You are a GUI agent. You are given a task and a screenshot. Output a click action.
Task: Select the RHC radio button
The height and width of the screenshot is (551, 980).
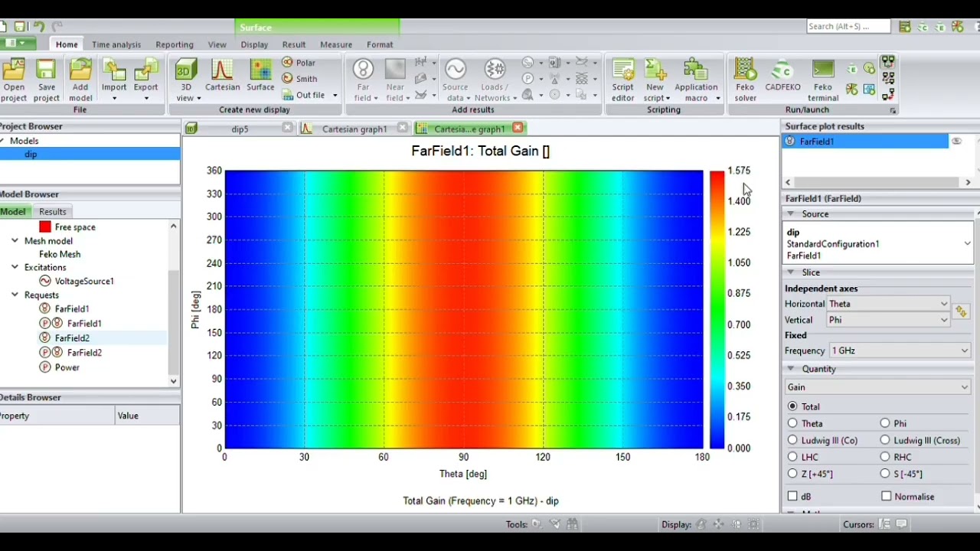tap(885, 457)
